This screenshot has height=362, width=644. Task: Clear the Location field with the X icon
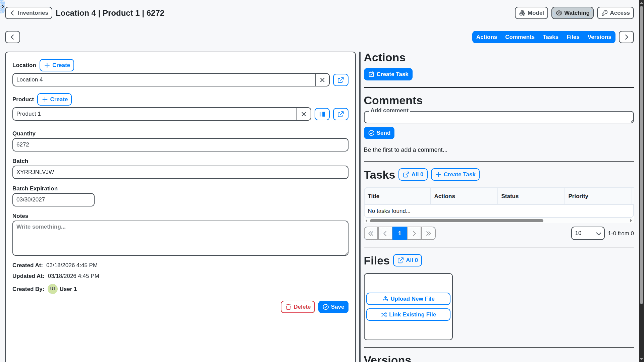[322, 80]
